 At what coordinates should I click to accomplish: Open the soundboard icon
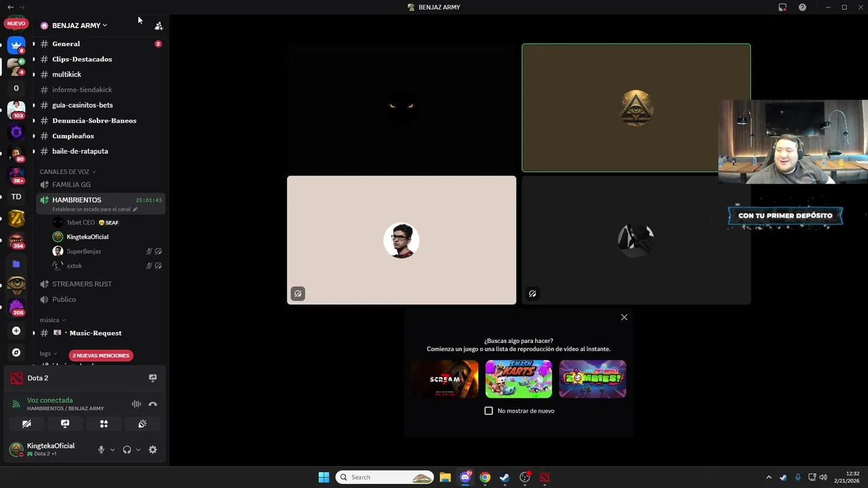pos(142,424)
